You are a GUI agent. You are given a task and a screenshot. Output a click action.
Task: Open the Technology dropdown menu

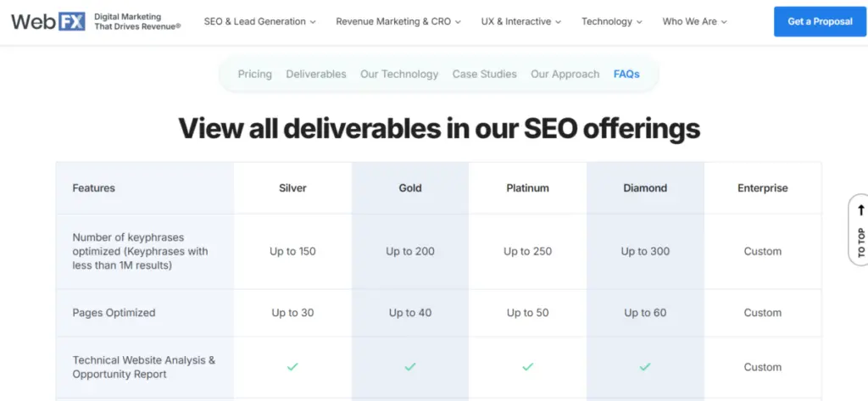[611, 21]
